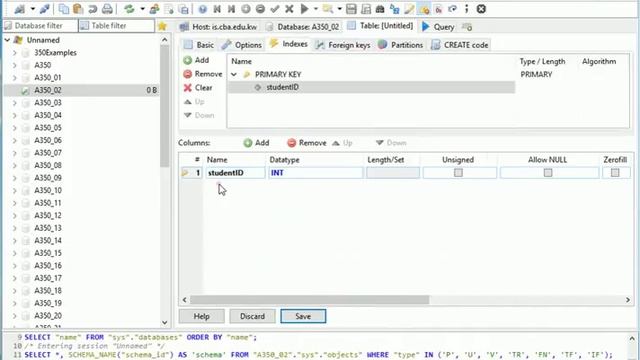
Task: Expand the A350_05 database node
Action: (x=15, y=128)
